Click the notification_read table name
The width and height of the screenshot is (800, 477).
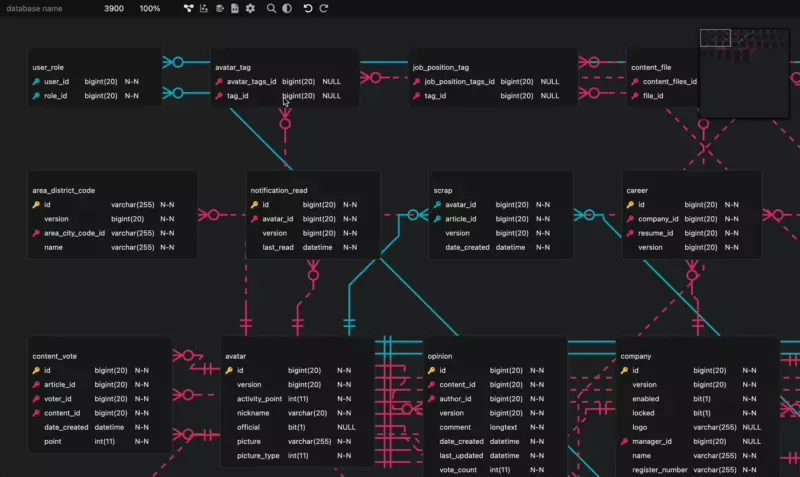click(x=279, y=190)
